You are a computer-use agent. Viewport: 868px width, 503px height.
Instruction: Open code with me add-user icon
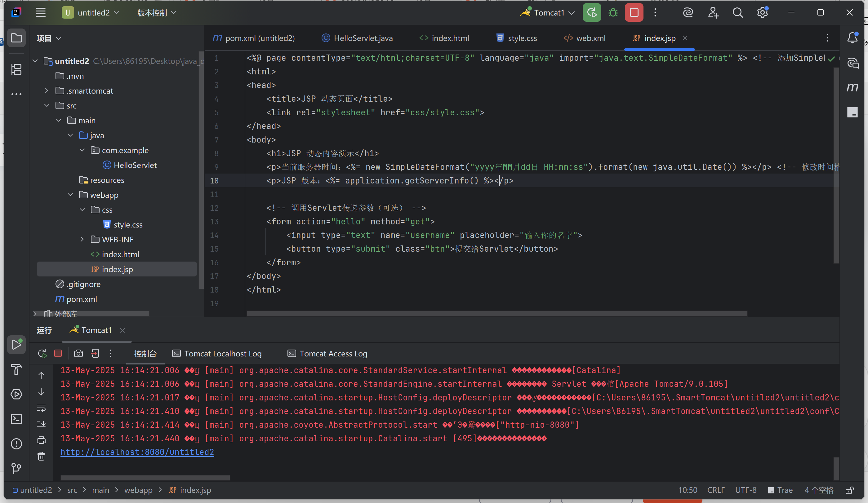[x=713, y=13]
